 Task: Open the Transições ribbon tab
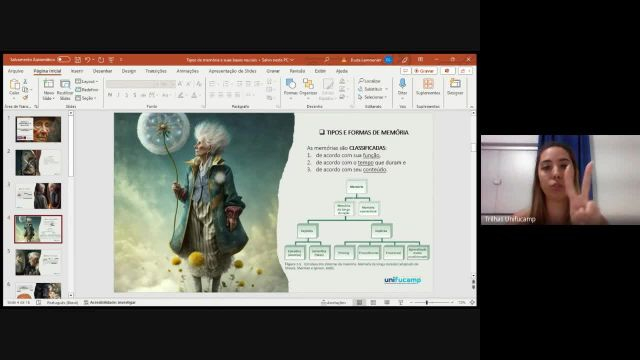click(156, 71)
